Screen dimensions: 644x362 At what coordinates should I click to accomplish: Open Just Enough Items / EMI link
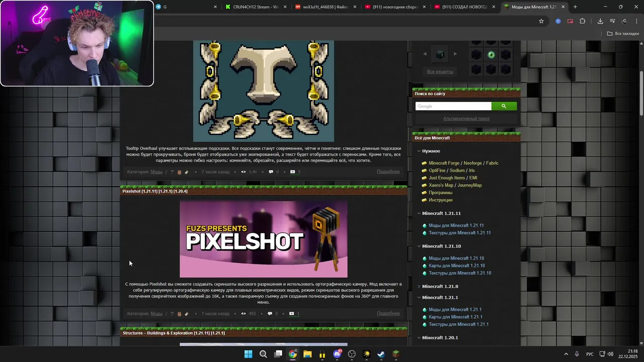pos(453,177)
